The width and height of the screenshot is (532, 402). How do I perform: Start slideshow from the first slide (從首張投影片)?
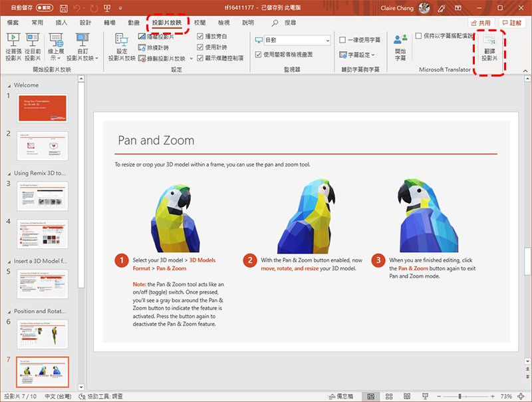13,47
